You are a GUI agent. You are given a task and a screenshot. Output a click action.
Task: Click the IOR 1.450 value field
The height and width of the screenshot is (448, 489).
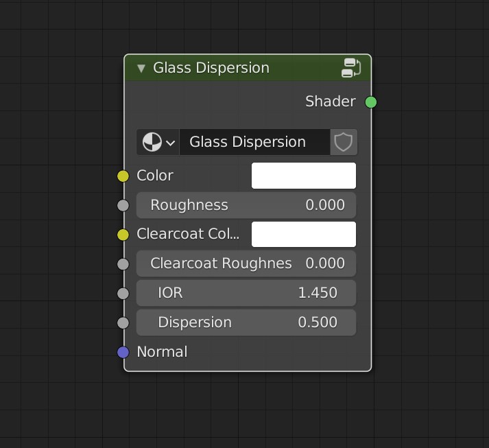246,293
